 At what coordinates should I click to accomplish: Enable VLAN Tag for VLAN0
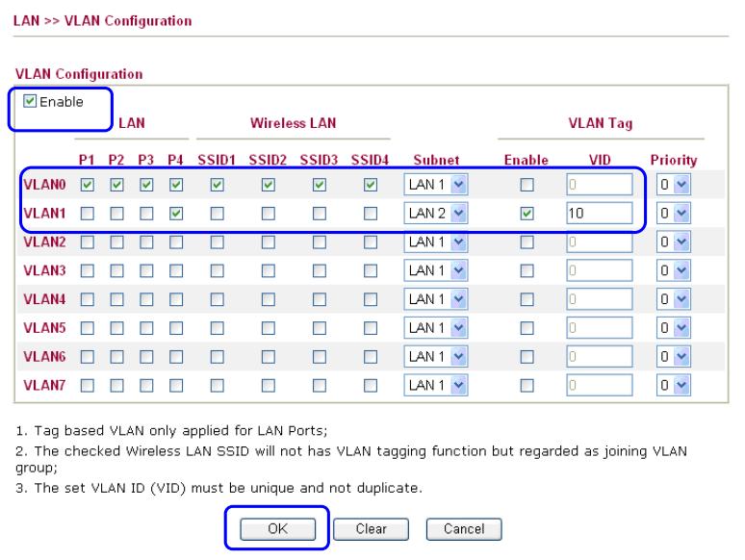pos(525,184)
